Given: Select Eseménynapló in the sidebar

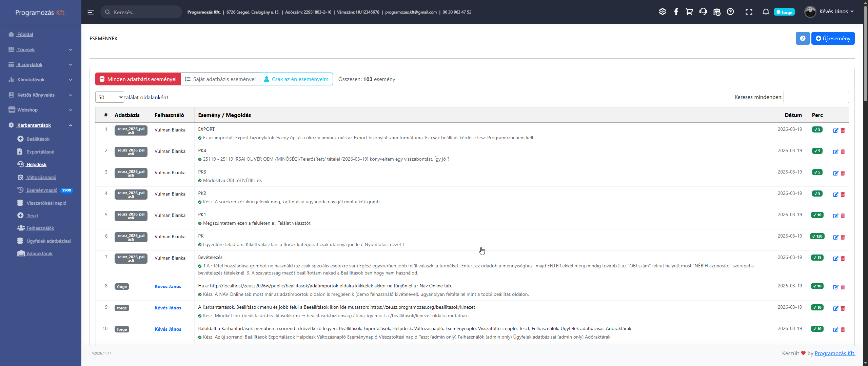Looking at the screenshot, I should tap(42, 190).
